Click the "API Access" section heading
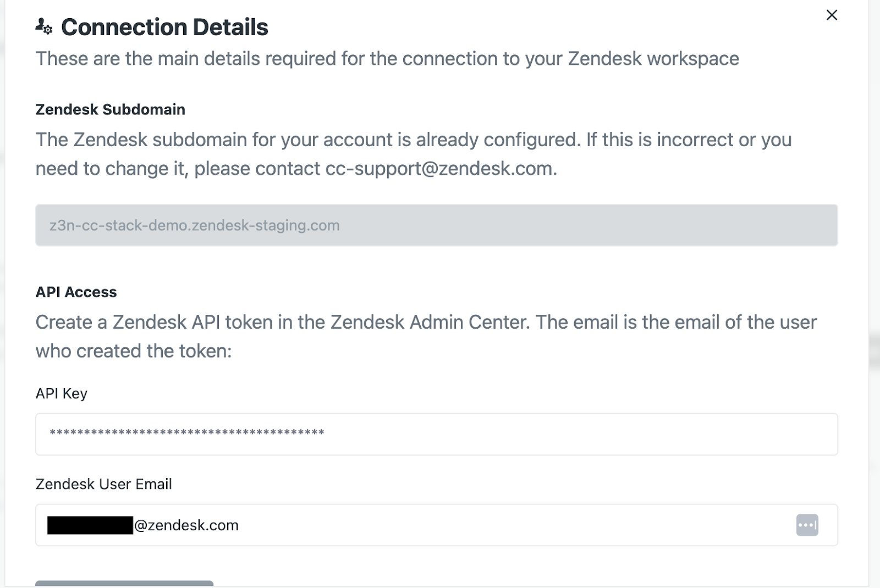This screenshot has width=880, height=588. pyautogui.click(x=76, y=292)
